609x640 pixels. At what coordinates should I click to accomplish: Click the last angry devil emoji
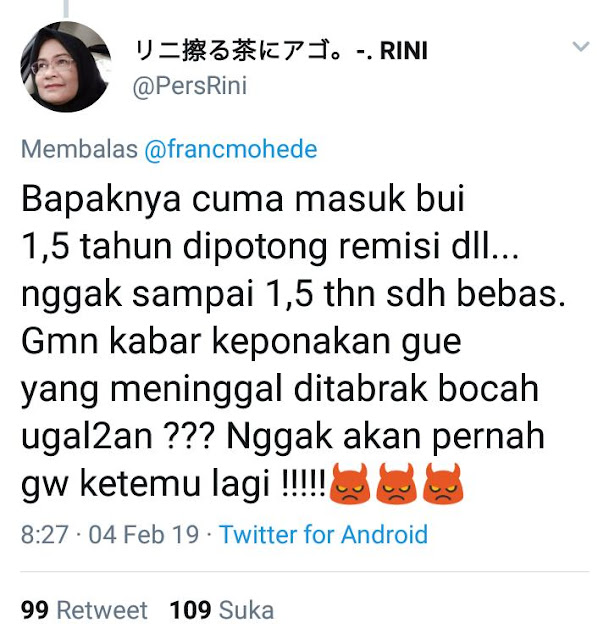[x=443, y=484]
